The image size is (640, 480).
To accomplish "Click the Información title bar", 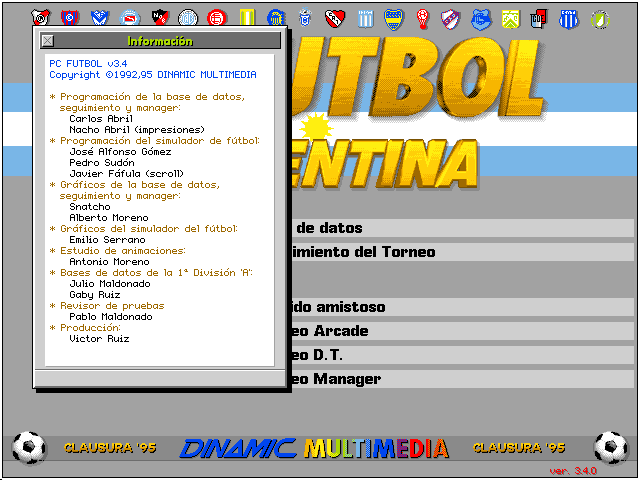I will (160, 40).
